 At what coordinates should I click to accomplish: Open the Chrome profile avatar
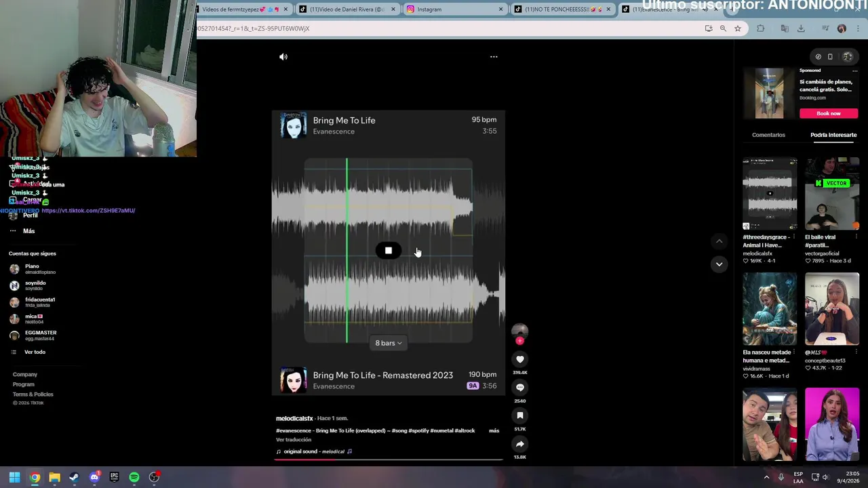(842, 28)
